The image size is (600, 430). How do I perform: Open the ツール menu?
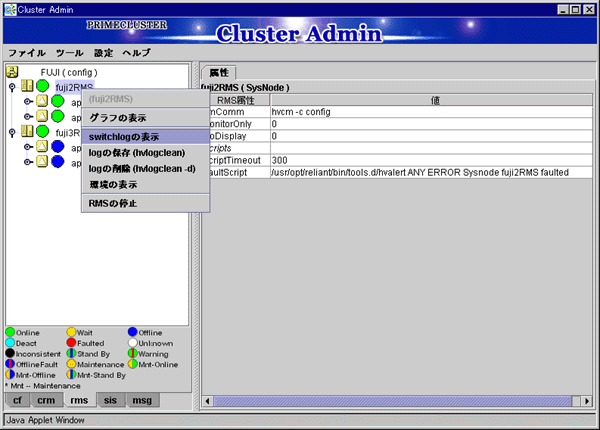pyautogui.click(x=69, y=53)
